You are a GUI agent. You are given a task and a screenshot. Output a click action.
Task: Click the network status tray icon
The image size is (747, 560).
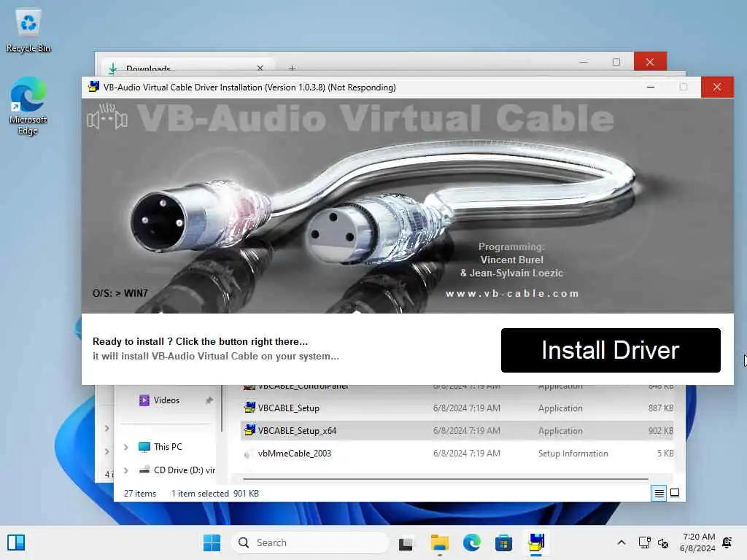point(644,542)
